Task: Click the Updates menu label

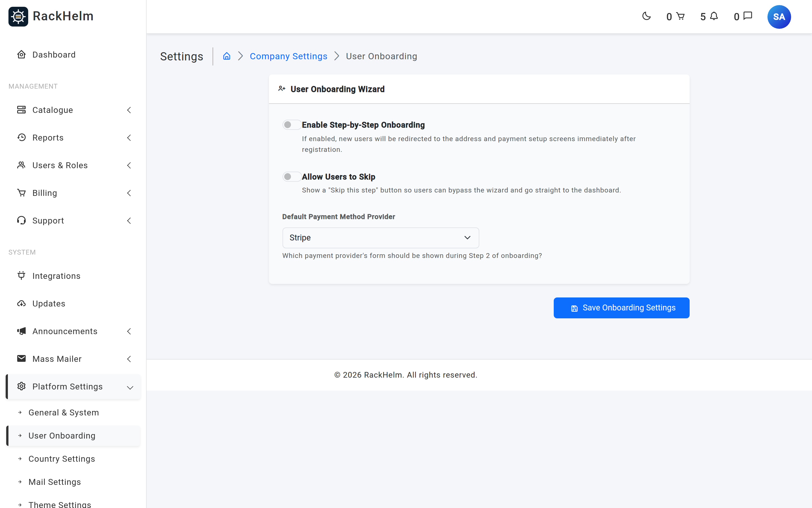Action: tap(49, 303)
